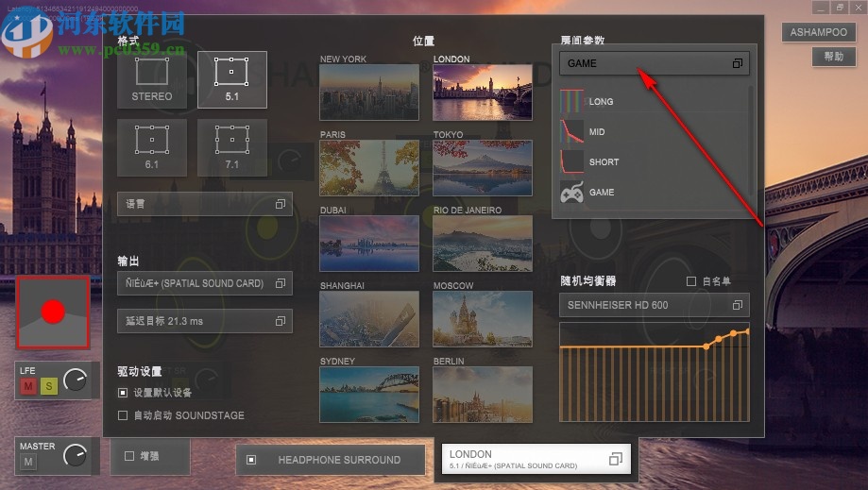Open the 延迟目标 21.3 ms dropdown
Screen dimensions: 868x490
tap(205, 321)
